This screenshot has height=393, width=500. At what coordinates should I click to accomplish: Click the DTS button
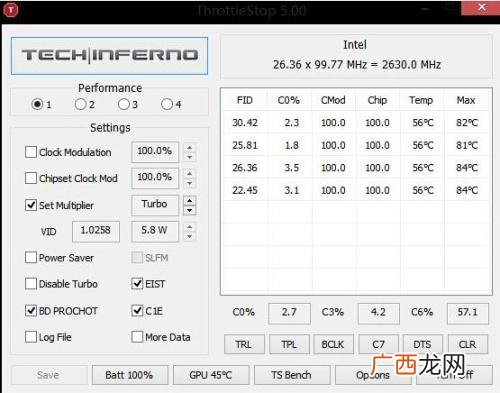pyautogui.click(x=423, y=344)
